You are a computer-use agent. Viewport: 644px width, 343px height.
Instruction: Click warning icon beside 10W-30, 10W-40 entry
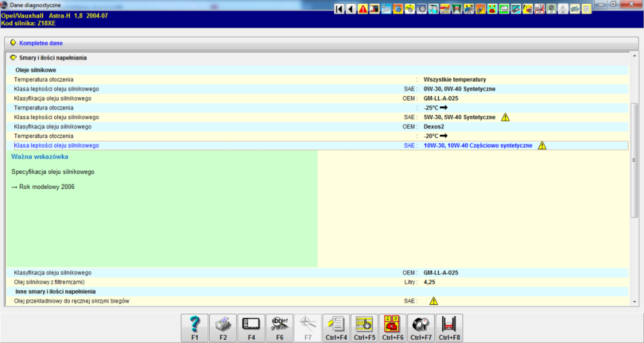coord(542,146)
